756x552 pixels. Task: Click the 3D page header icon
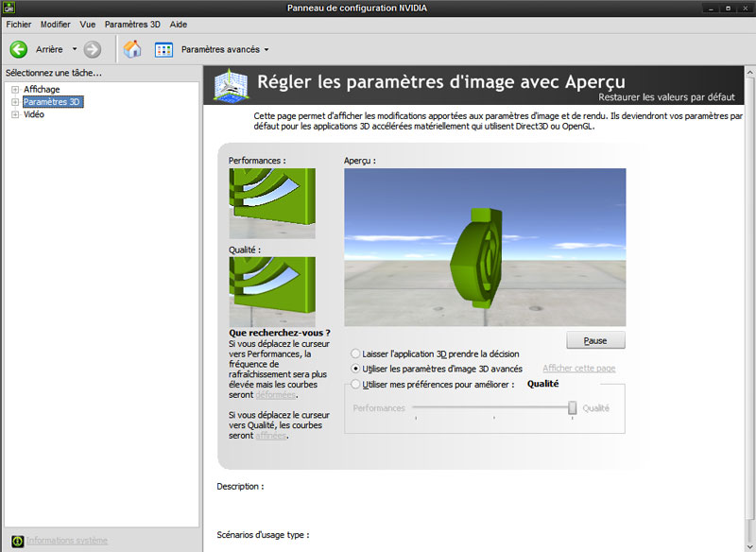[231, 85]
